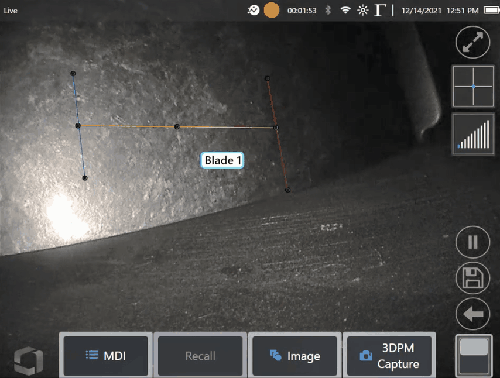Image resolution: width=500 pixels, height=378 pixels.
Task: Tap the Bluetooth status icon
Action: (x=328, y=10)
